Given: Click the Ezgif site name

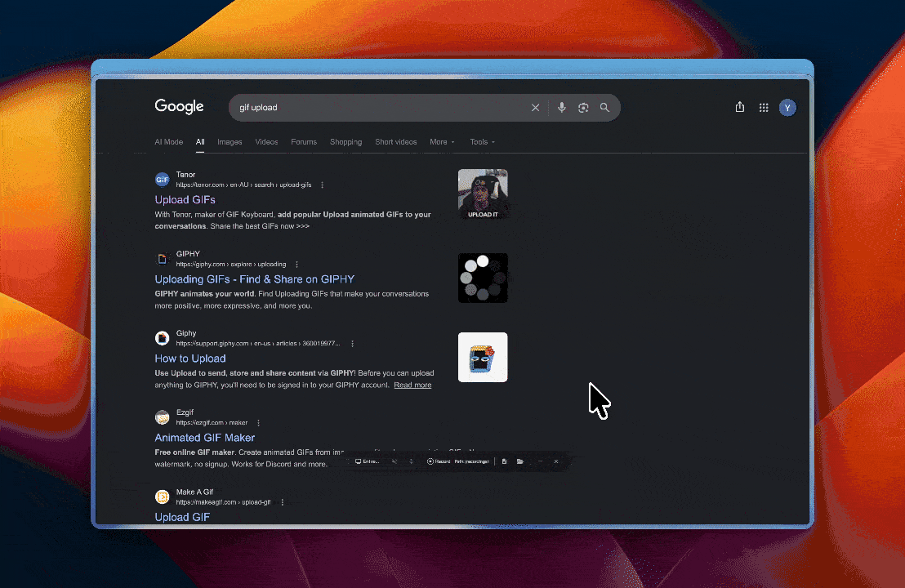Looking at the screenshot, I should point(185,412).
